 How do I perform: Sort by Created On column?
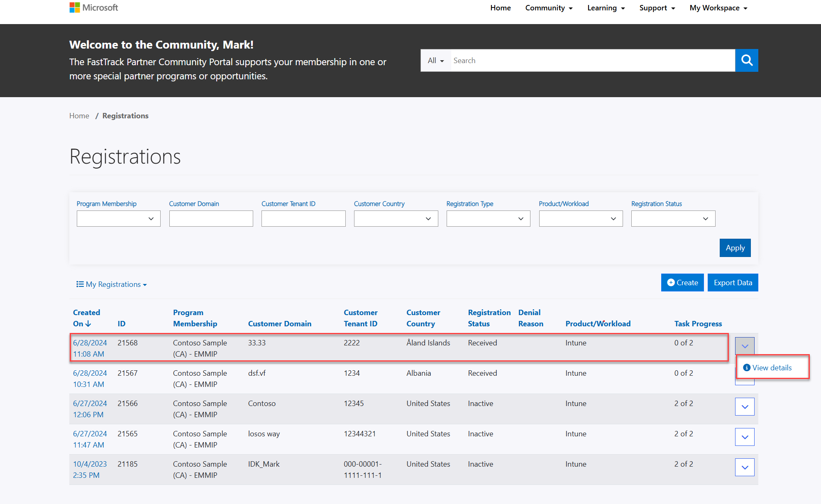[x=86, y=318]
